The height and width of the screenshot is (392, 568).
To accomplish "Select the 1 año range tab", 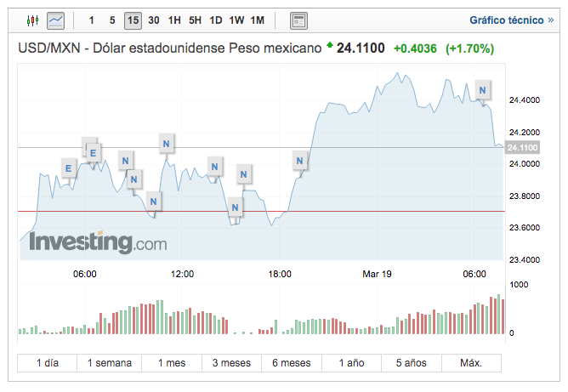I will 351,363.
